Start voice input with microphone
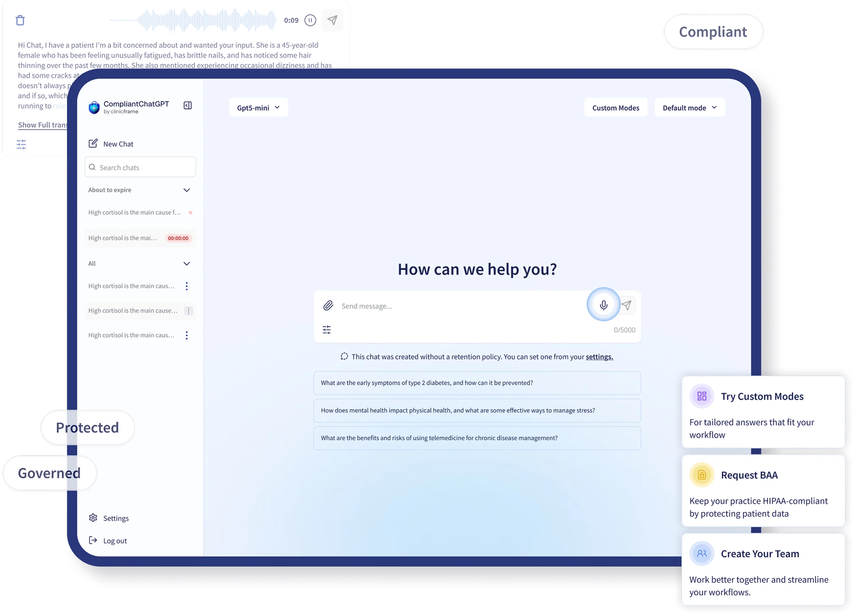The width and height of the screenshot is (856, 616). [x=604, y=305]
